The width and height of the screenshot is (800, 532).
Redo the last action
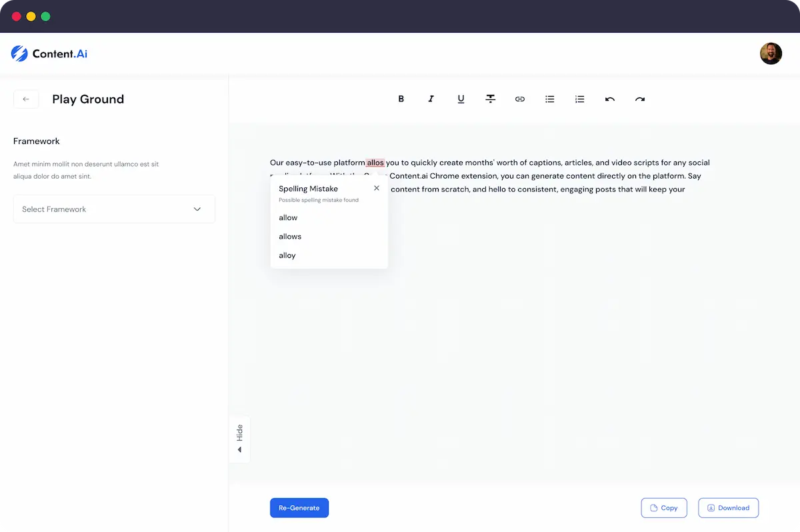pos(640,99)
